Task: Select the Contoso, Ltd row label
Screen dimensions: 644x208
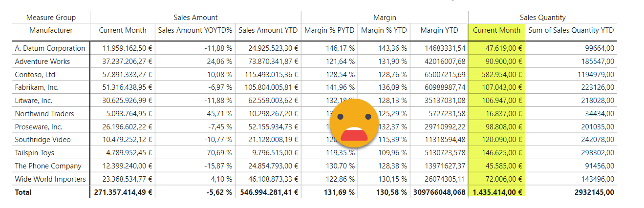Action: coord(35,75)
